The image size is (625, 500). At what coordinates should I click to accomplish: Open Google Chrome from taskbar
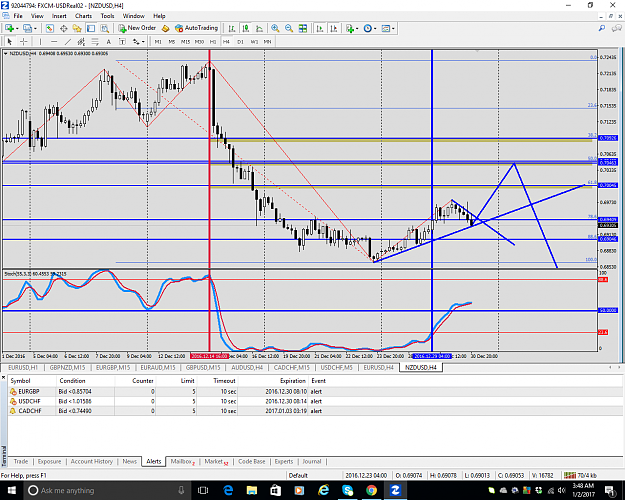pyautogui.click(x=371, y=490)
